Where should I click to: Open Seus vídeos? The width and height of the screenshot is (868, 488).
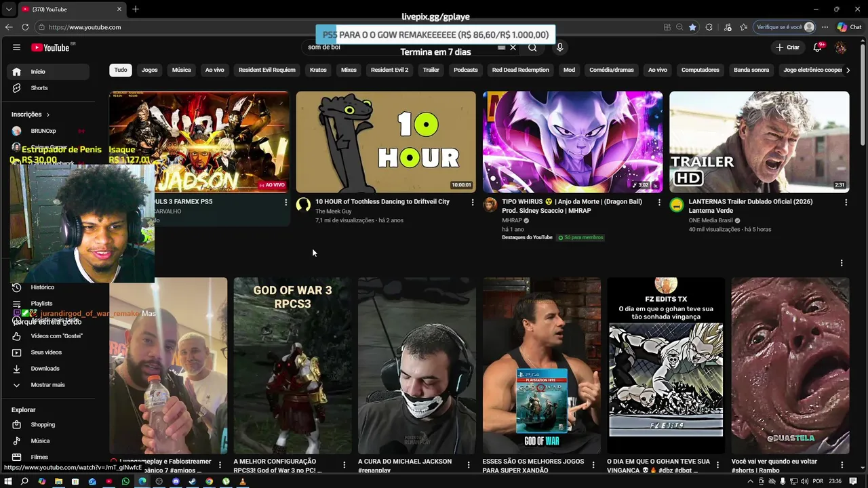click(49, 352)
